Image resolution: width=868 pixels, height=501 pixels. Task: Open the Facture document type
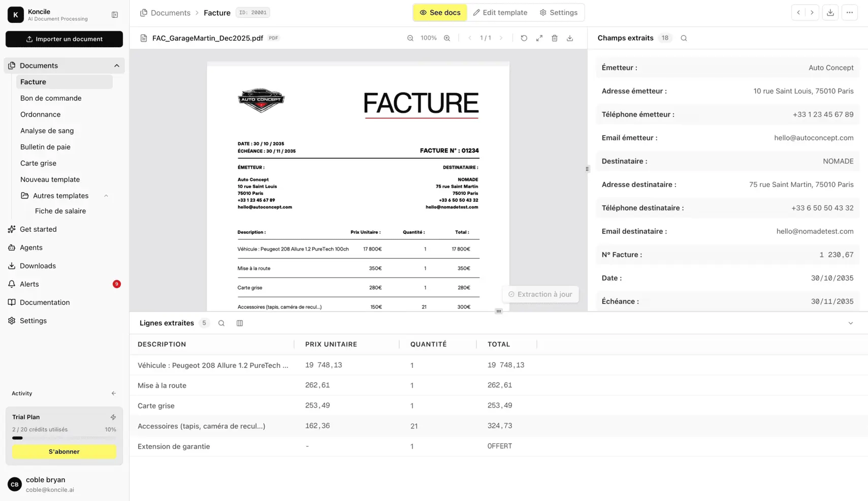[33, 82]
